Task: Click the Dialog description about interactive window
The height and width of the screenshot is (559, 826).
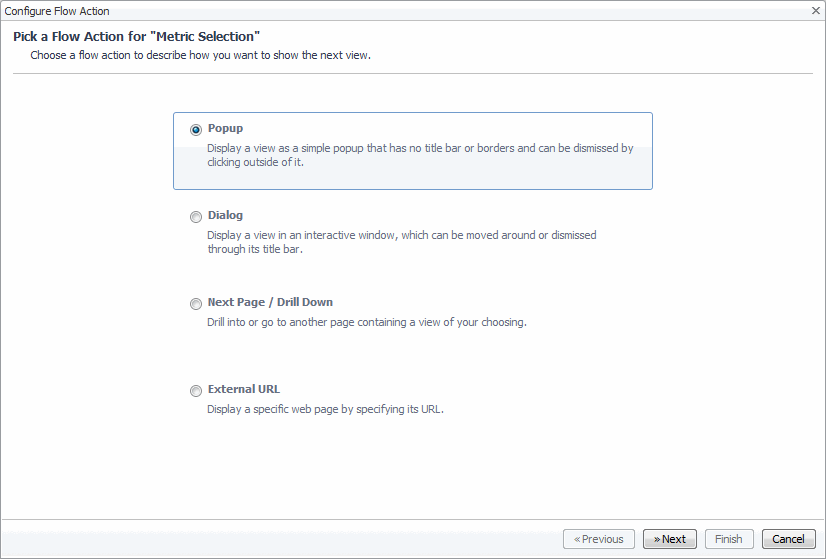Action: [x=401, y=242]
